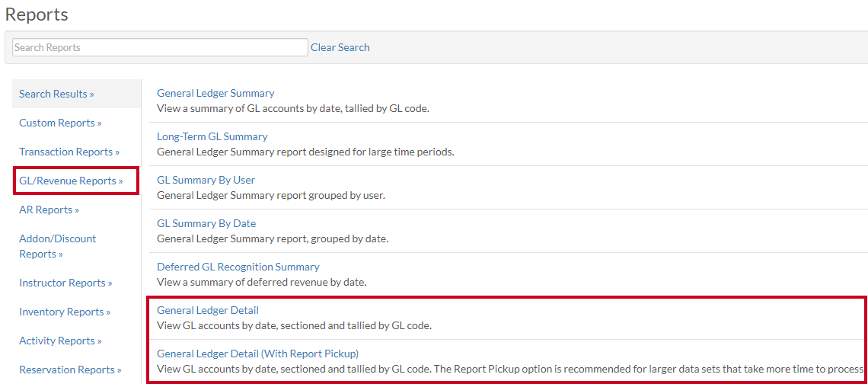868x384 pixels.
Task: Click the Clear Search link
Action: (340, 48)
